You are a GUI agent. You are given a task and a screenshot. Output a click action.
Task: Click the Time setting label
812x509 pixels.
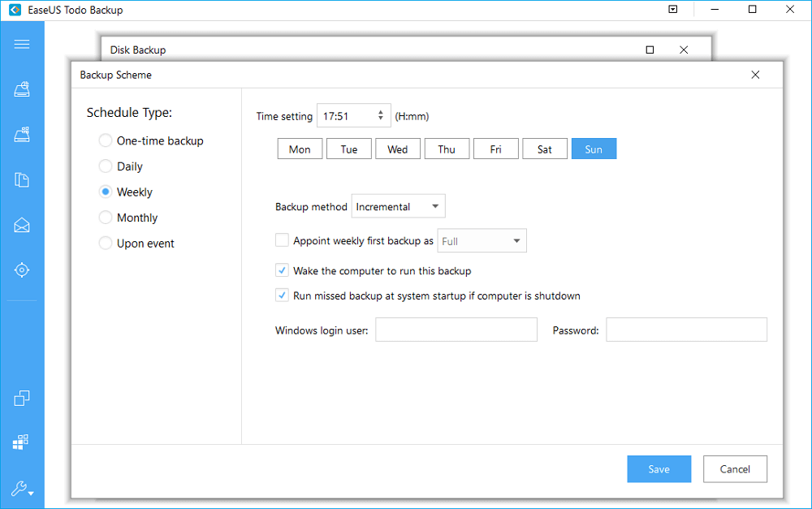(x=284, y=117)
